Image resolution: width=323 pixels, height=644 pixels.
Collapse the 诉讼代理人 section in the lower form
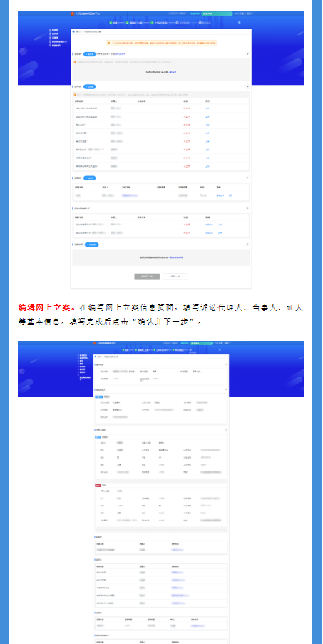tap(226, 390)
